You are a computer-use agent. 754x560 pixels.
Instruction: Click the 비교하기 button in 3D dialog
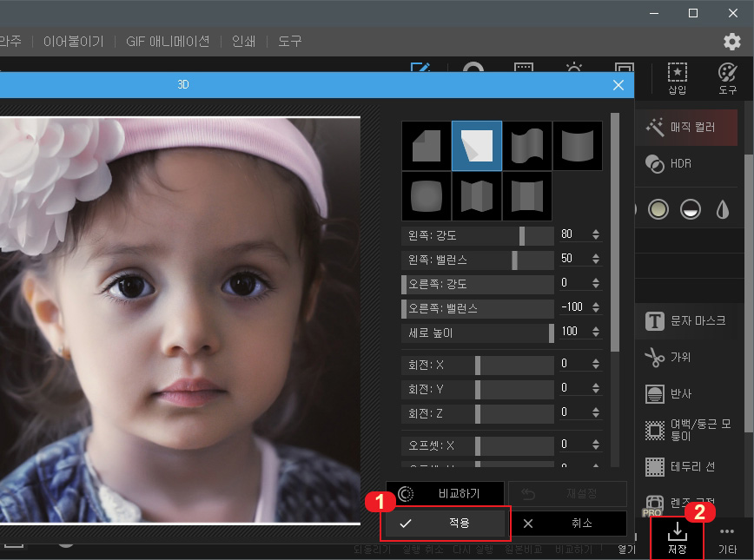click(x=446, y=494)
